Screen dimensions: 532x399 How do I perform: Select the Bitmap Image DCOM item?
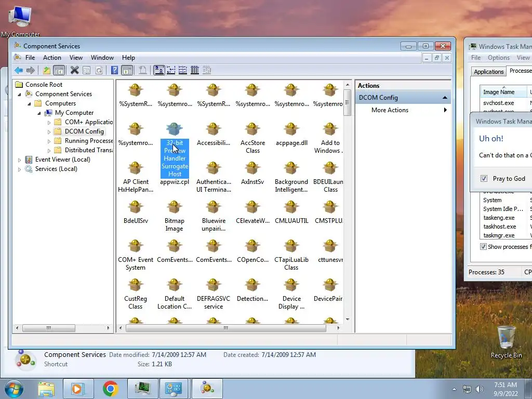175,217
